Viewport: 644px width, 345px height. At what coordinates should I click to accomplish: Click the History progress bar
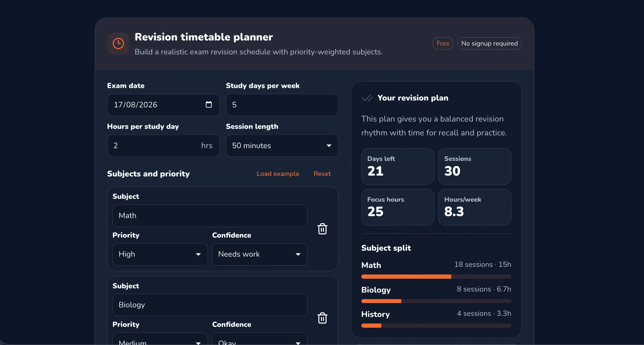(436, 326)
